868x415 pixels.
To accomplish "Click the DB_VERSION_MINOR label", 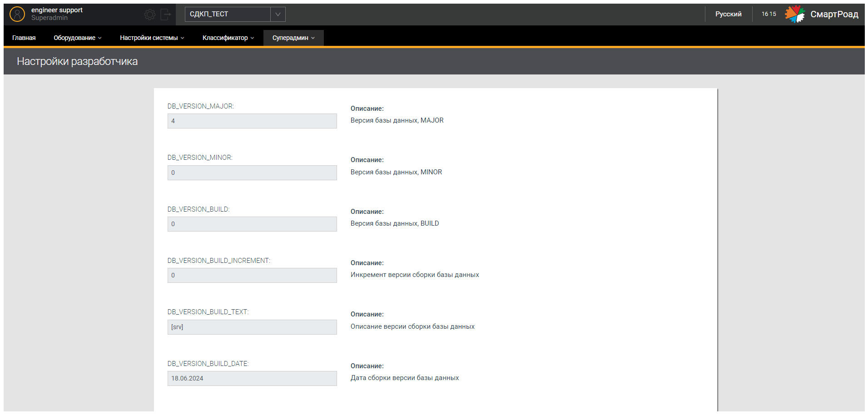I will point(200,158).
